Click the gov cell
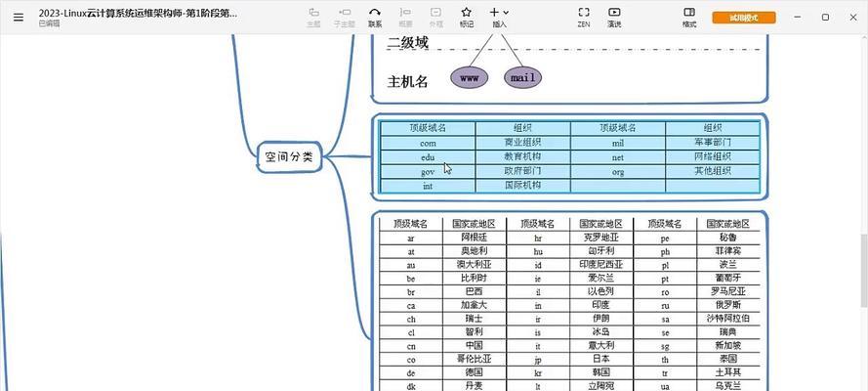 pyautogui.click(x=428, y=172)
